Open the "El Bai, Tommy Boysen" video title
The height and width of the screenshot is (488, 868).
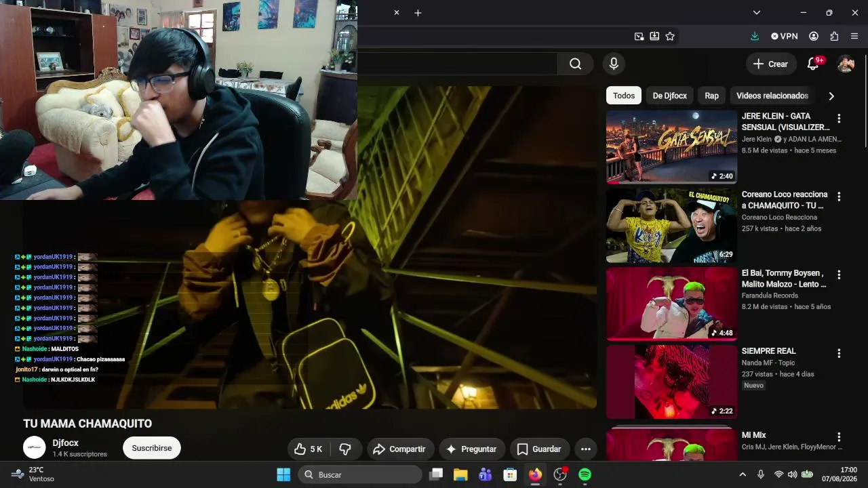784,279
